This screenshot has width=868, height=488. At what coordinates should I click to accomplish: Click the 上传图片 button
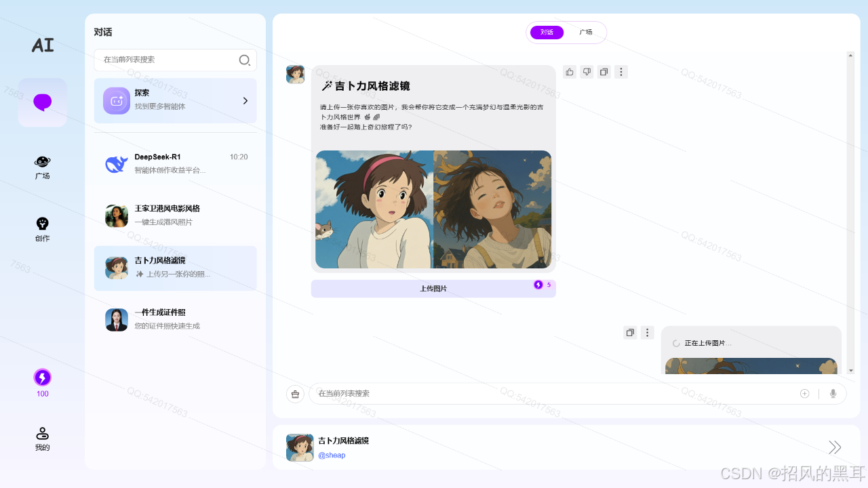[x=433, y=289]
